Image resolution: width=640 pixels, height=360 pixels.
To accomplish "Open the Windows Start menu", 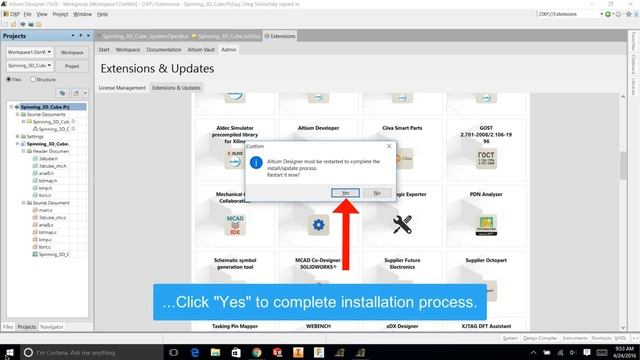I will (x=10, y=352).
